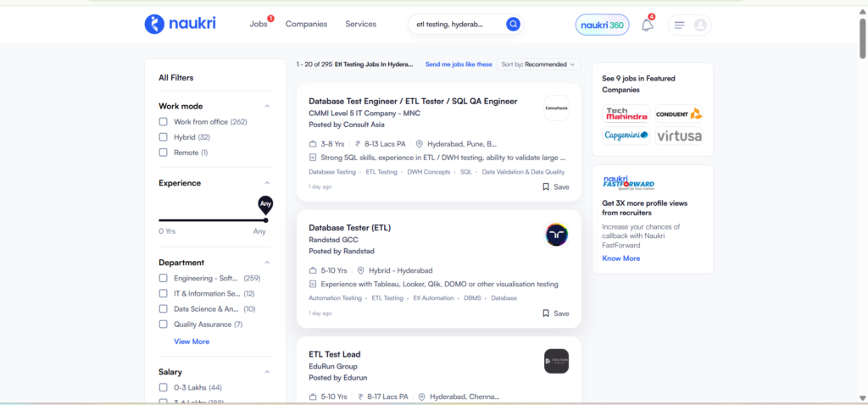Click the ETL Testing tag on first job
The image size is (868, 405).
[x=381, y=172]
